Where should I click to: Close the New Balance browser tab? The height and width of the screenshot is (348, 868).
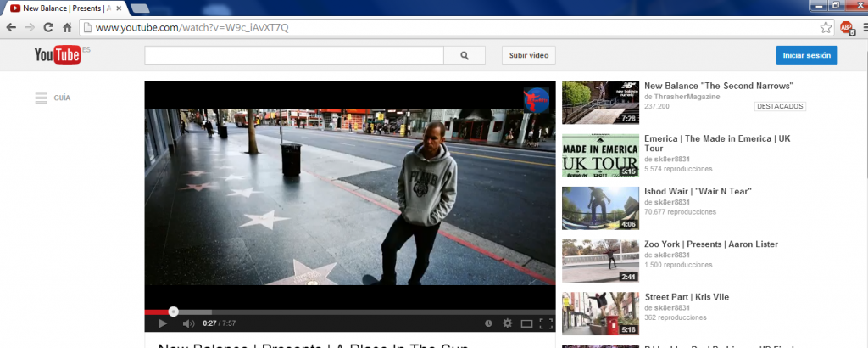pos(119,8)
